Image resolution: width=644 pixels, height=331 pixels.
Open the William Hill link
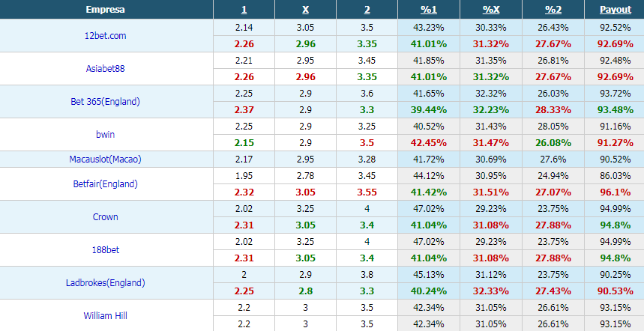[x=105, y=316]
